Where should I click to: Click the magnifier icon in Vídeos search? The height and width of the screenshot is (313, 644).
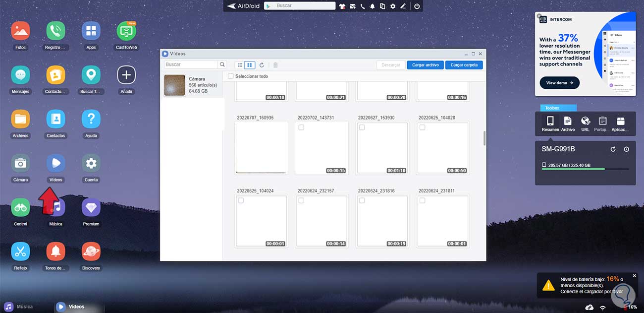(222, 64)
